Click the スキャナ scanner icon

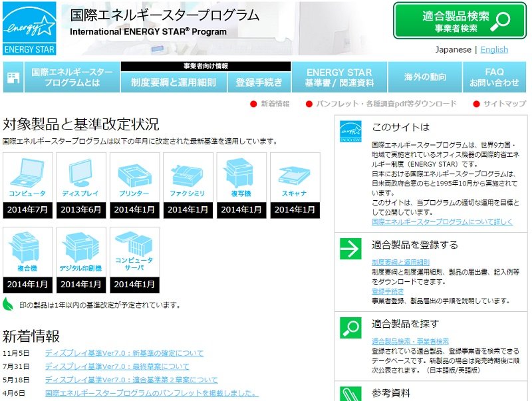click(x=294, y=176)
